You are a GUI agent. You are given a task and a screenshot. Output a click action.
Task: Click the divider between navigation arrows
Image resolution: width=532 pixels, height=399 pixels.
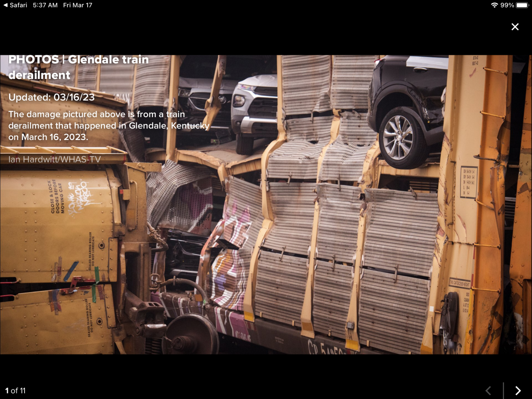coord(503,391)
